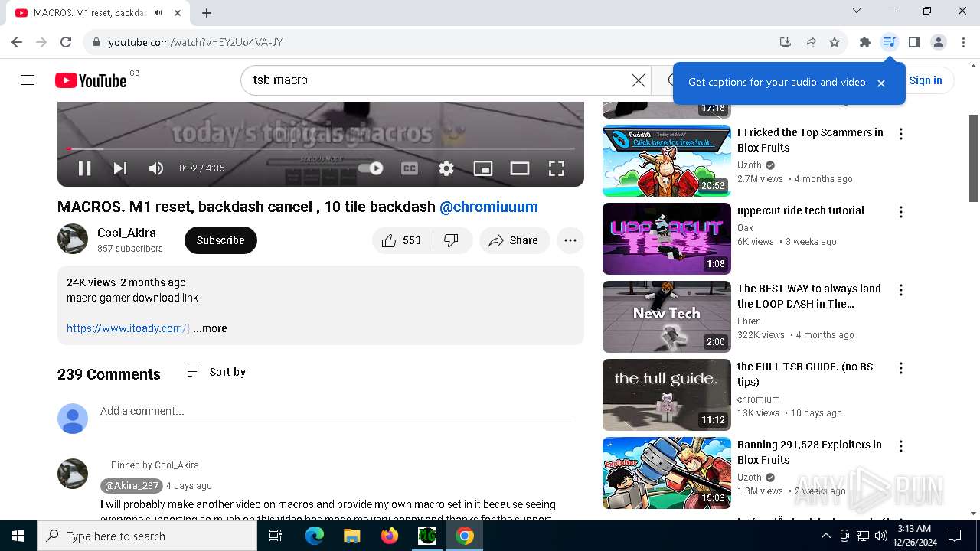The width and height of the screenshot is (980, 551).
Task: Click the Add a comment field
Action: click(x=336, y=411)
